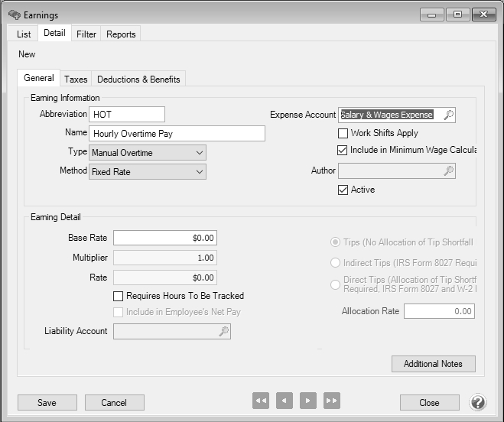Screen dimensions: 504x422
Task: Click into the Base Rate field
Action: tap(164, 238)
